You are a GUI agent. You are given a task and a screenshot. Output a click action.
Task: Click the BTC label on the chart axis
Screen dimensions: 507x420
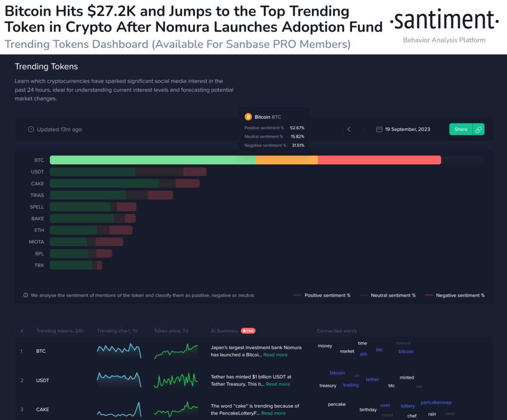(x=39, y=160)
